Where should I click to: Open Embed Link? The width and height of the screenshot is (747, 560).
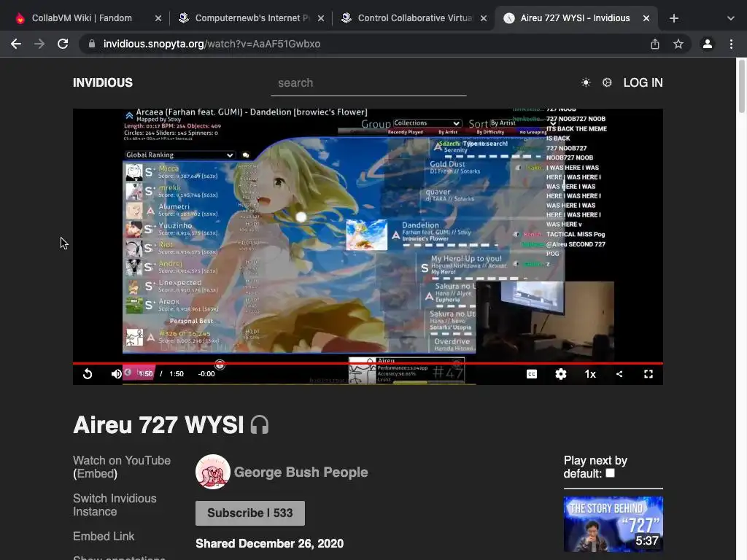pos(104,536)
